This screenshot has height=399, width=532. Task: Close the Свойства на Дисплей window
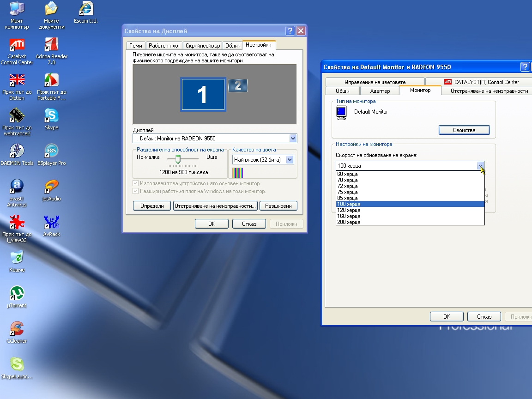(x=301, y=31)
